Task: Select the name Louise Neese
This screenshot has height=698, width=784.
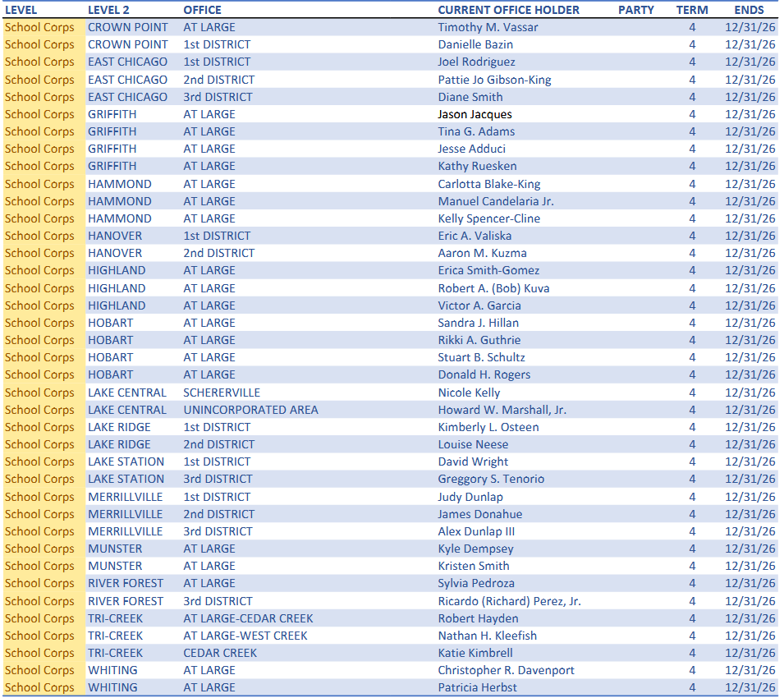Action: click(473, 444)
